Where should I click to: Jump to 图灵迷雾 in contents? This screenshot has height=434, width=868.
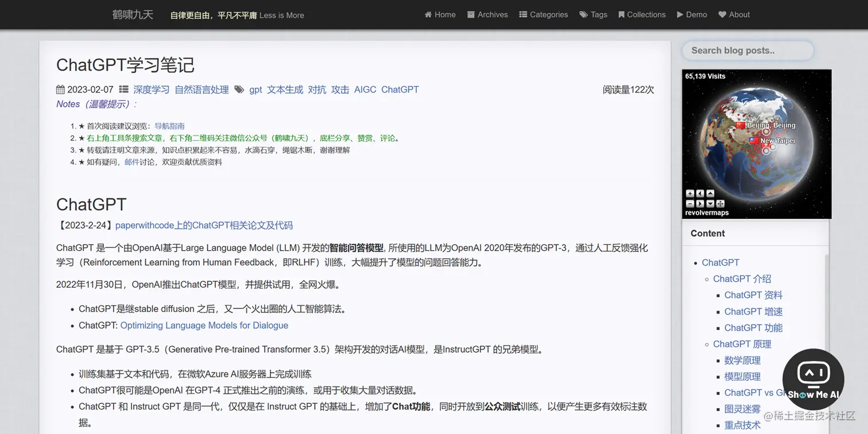pos(742,409)
